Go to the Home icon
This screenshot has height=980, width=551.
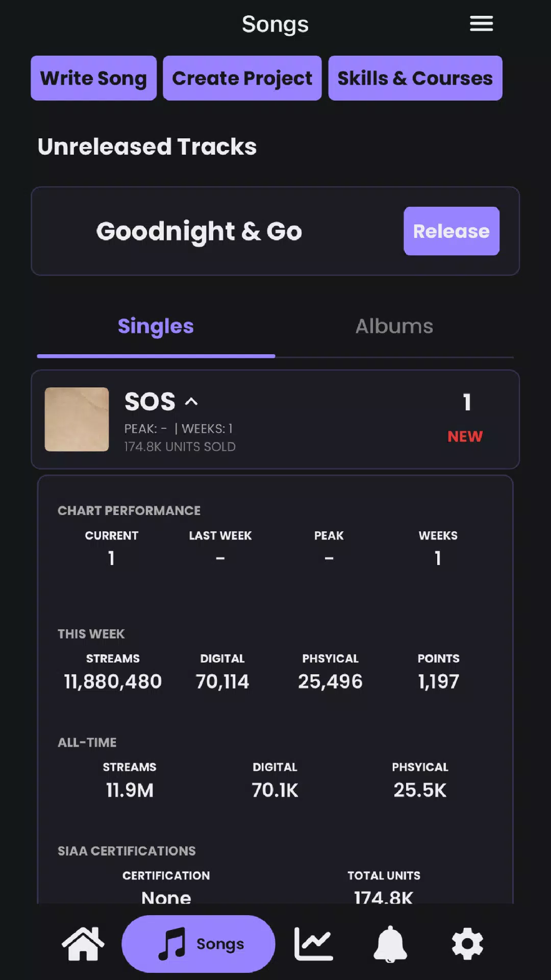pos(83,944)
